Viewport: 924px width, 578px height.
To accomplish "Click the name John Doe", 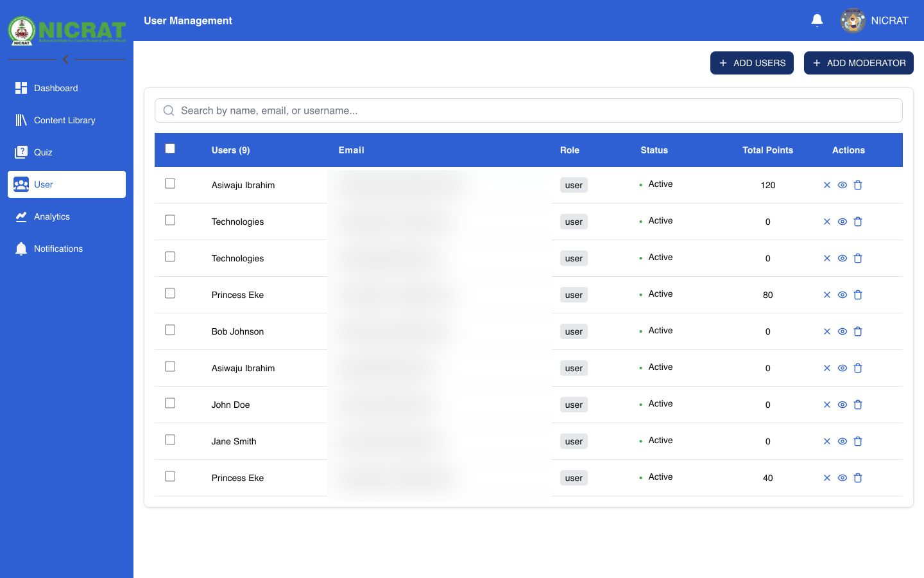I will 231,405.
